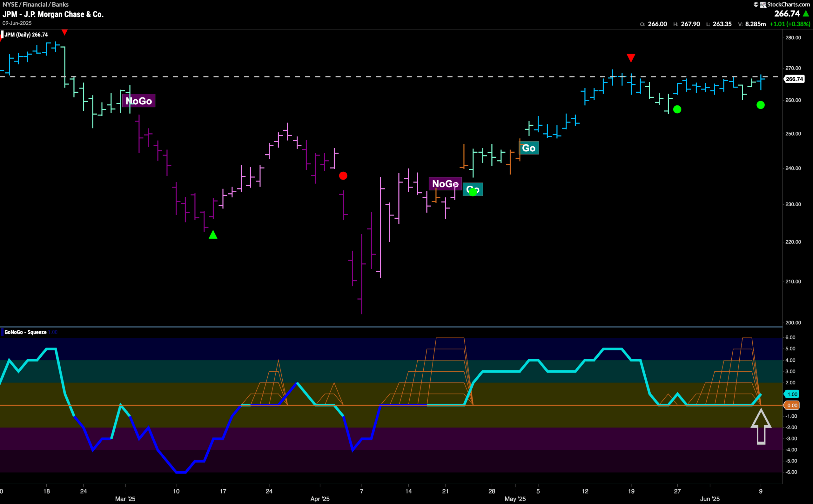Click the open value 266.00
The width and height of the screenshot is (813, 504).
[x=657, y=24]
